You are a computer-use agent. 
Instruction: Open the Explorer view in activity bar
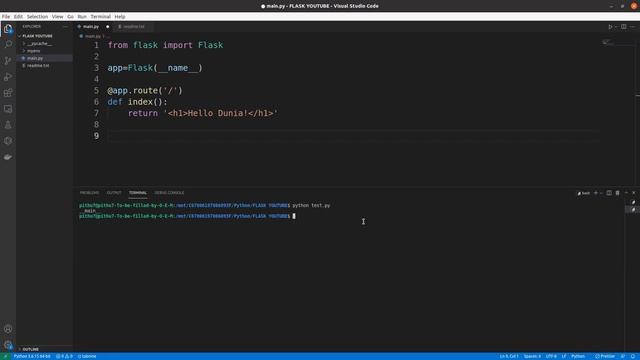pos(8,29)
